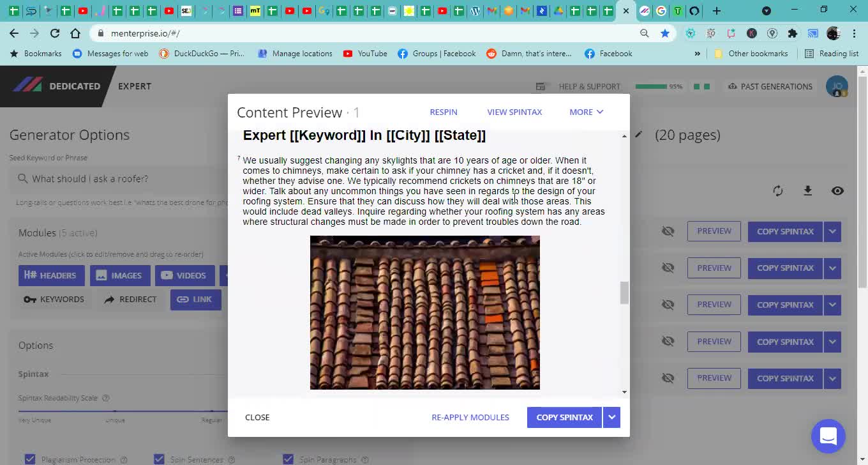Open the HEADERS module
Viewport: 868px width, 465px height.
click(x=52, y=275)
